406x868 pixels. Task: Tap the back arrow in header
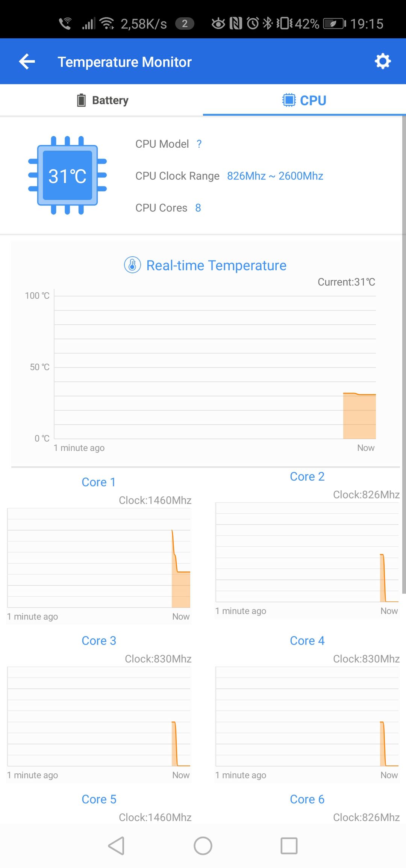27,62
